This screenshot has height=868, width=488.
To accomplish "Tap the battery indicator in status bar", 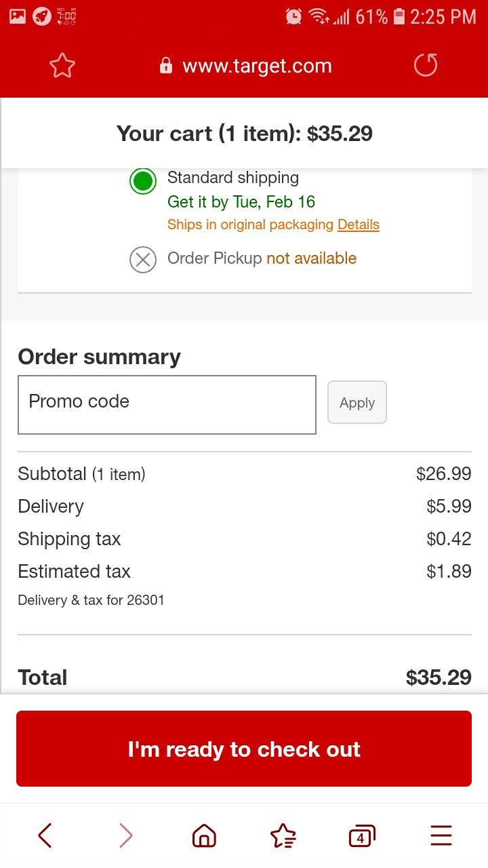I will click(x=399, y=16).
